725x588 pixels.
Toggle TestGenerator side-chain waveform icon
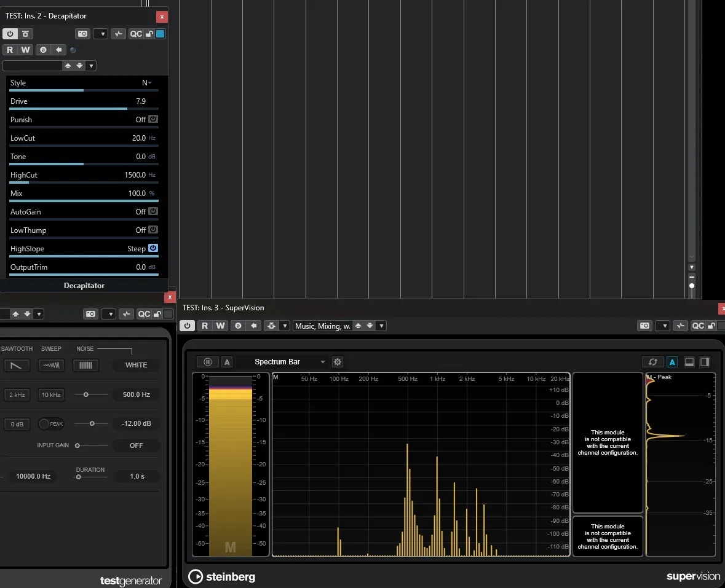point(126,314)
